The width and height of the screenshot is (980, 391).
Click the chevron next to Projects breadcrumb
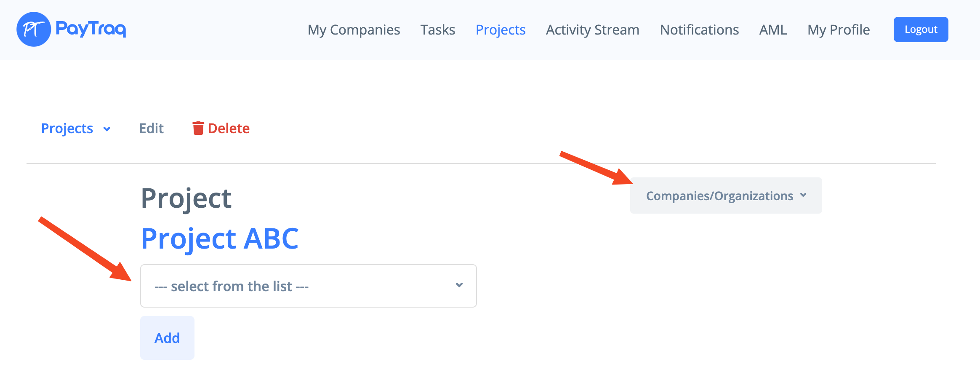pyautogui.click(x=107, y=129)
